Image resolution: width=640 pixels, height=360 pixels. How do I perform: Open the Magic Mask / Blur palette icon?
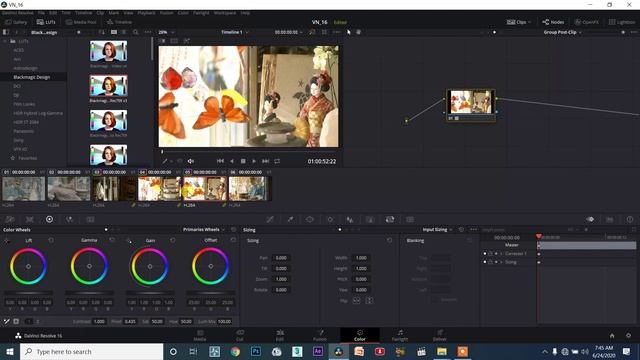[x=350, y=219]
